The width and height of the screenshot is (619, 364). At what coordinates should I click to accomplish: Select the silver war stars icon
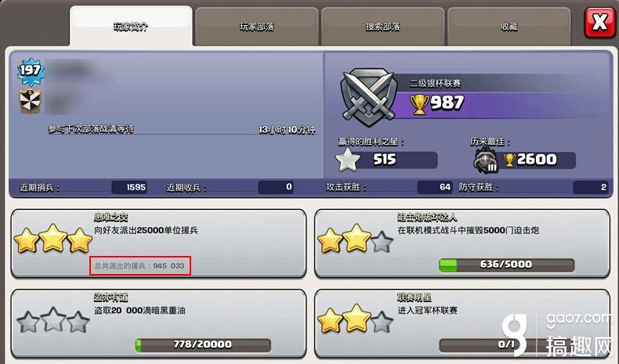point(347,160)
